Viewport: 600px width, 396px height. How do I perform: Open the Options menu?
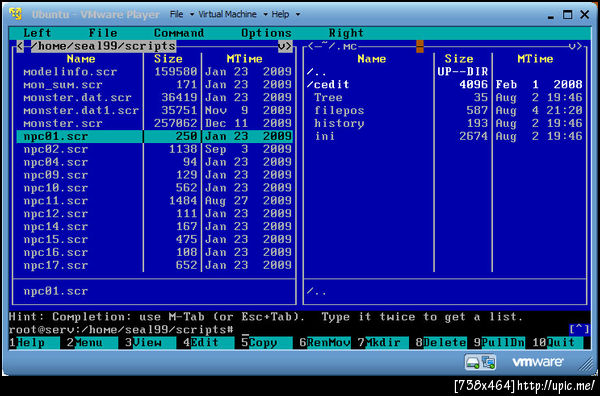[266, 33]
